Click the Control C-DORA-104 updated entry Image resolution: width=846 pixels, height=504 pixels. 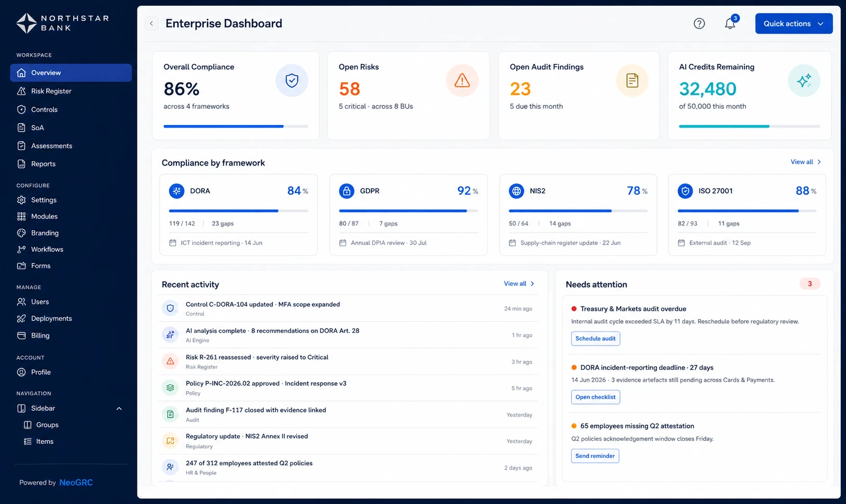tap(348, 309)
